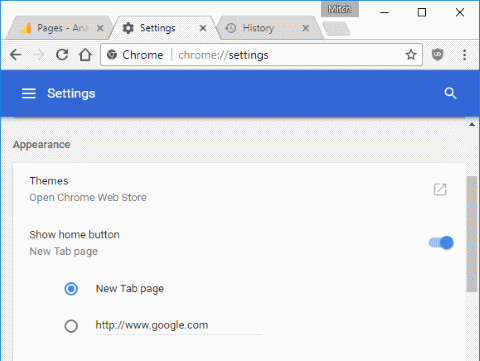Toggle the Show home button switch
This screenshot has width=480, height=361.
tap(441, 243)
